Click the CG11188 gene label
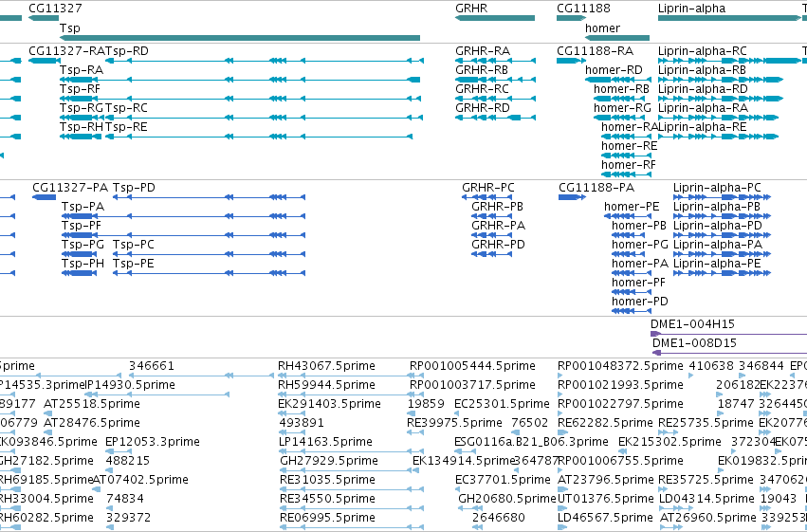 pos(583,9)
